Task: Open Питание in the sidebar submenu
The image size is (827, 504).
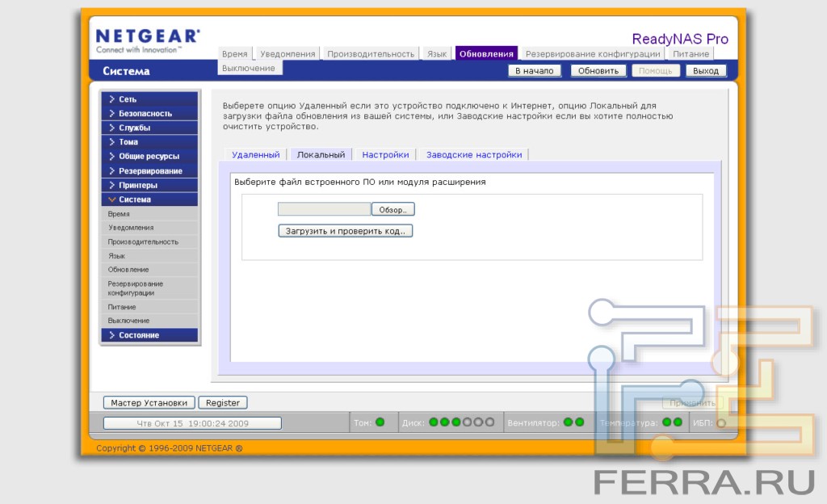Action: [x=149, y=307]
